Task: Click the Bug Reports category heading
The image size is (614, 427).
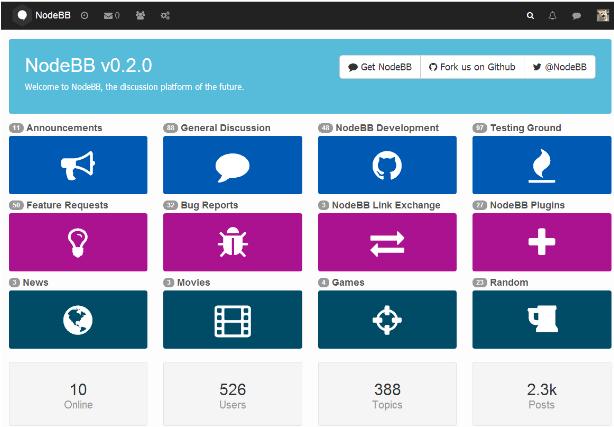Action: coord(209,205)
